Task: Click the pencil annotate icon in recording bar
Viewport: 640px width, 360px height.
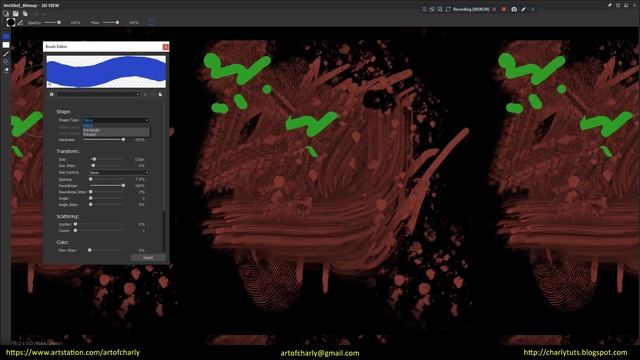Action: [x=524, y=9]
